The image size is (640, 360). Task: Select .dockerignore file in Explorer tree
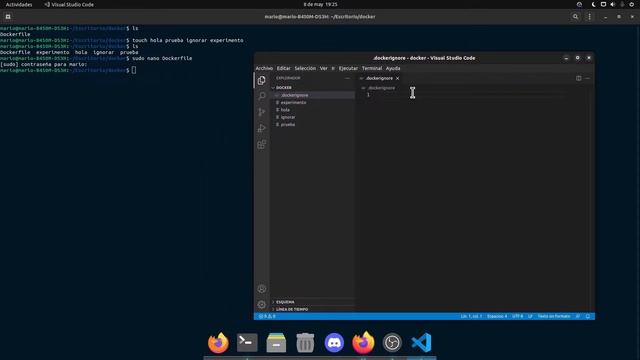tap(313, 95)
